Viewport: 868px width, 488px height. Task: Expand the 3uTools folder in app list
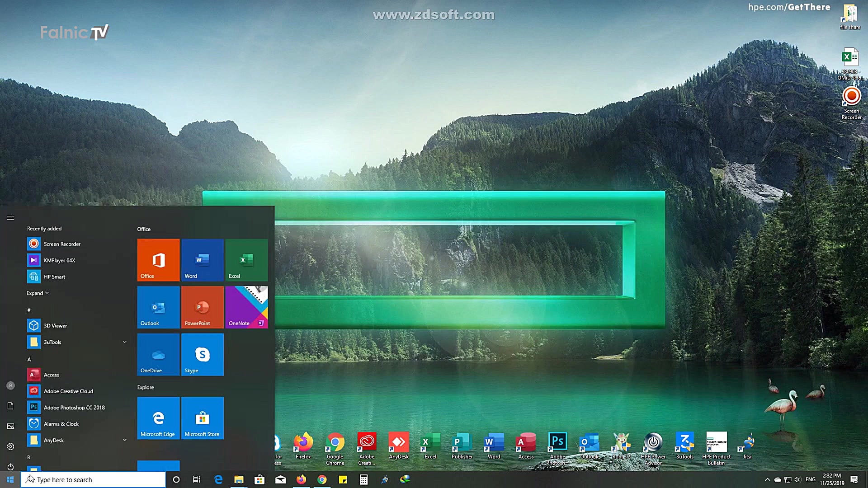click(124, 342)
